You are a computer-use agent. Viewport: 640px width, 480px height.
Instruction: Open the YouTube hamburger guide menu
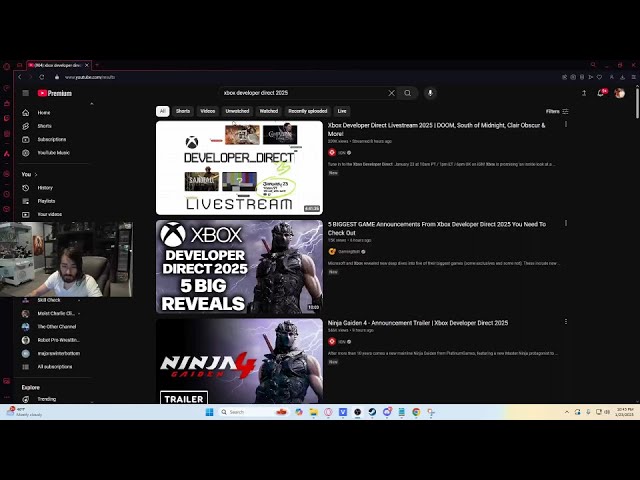coord(25,93)
